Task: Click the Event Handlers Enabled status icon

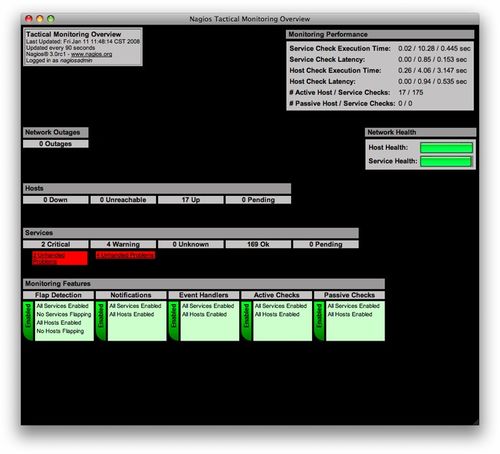Action: pyautogui.click(x=174, y=321)
